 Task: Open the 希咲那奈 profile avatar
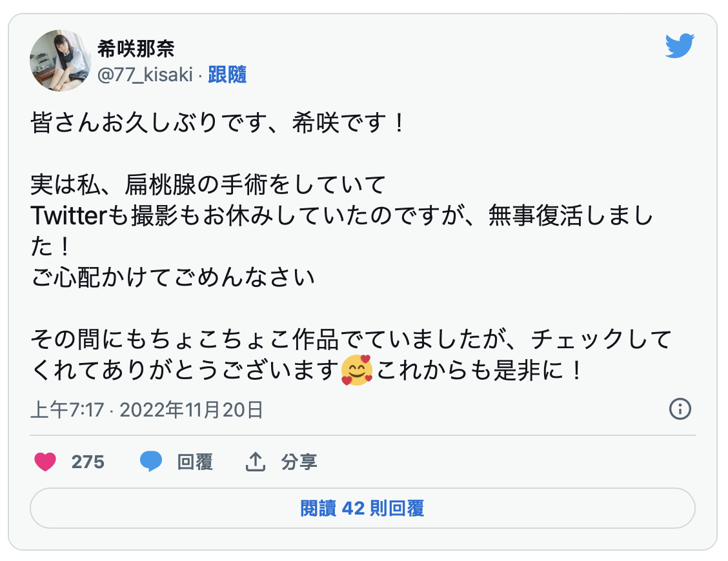(x=60, y=60)
